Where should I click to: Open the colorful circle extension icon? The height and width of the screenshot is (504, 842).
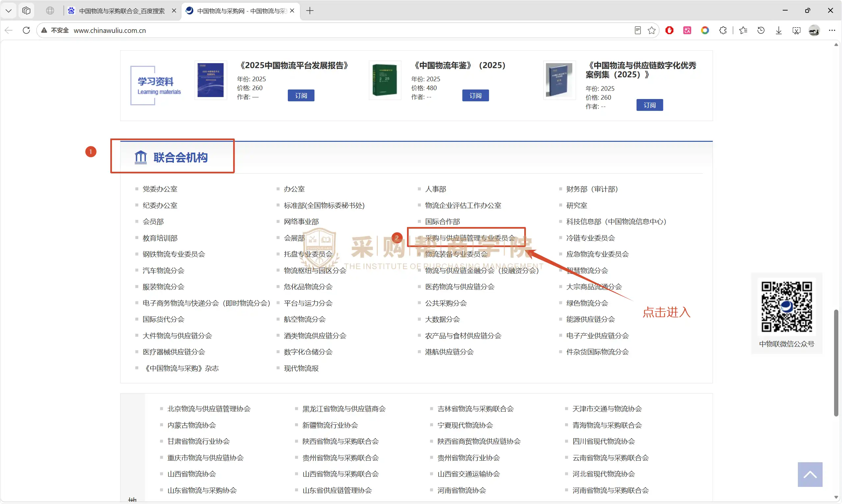point(705,30)
